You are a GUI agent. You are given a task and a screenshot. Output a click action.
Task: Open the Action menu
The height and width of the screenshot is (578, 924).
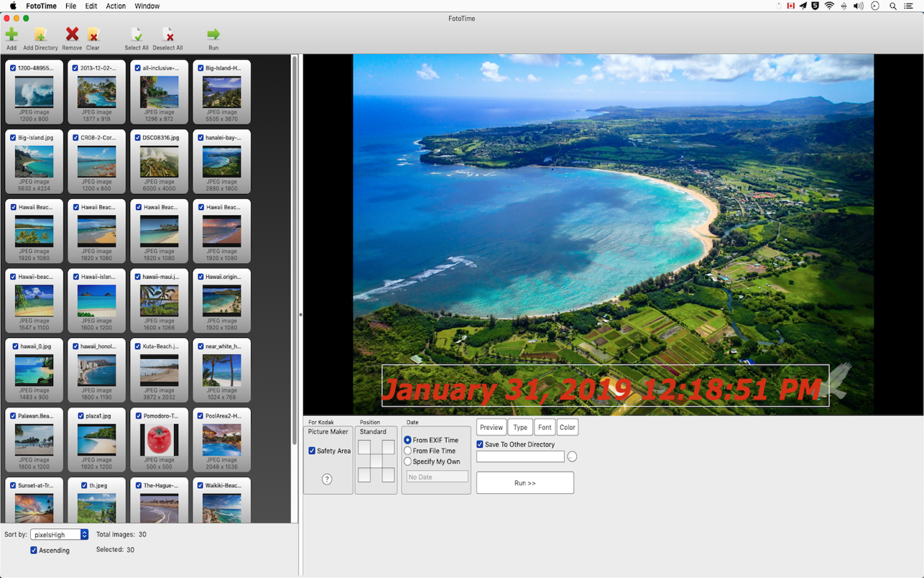pyautogui.click(x=116, y=6)
